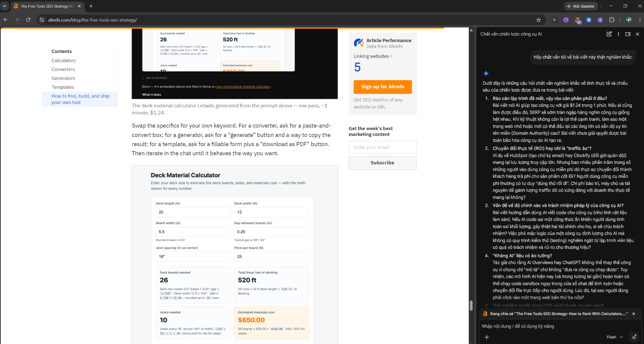Click the Gemini panel pop-out window icon
Screen dimensions: 644x344
point(628,34)
